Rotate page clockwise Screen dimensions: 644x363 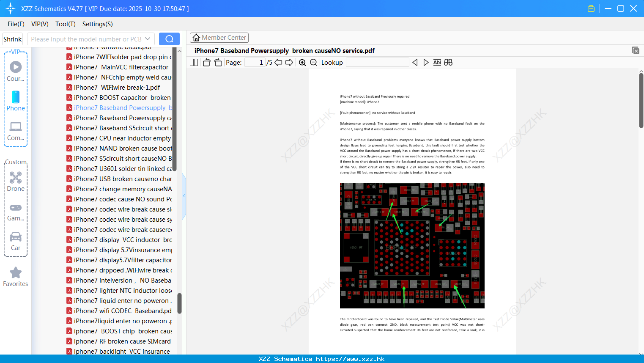click(218, 63)
